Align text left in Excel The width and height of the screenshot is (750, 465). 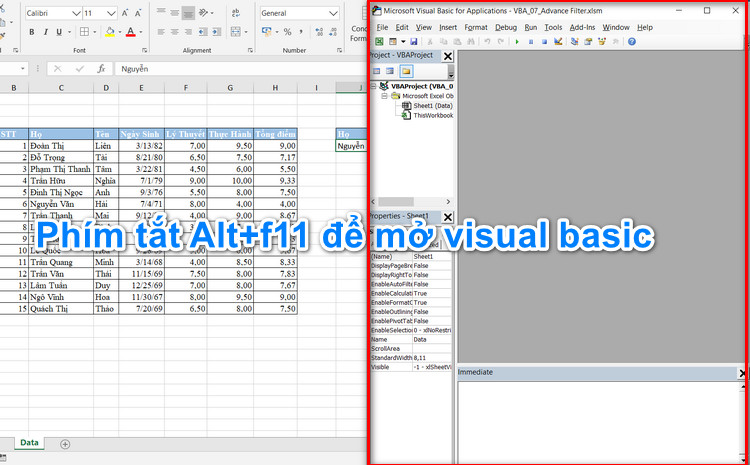pos(161,32)
